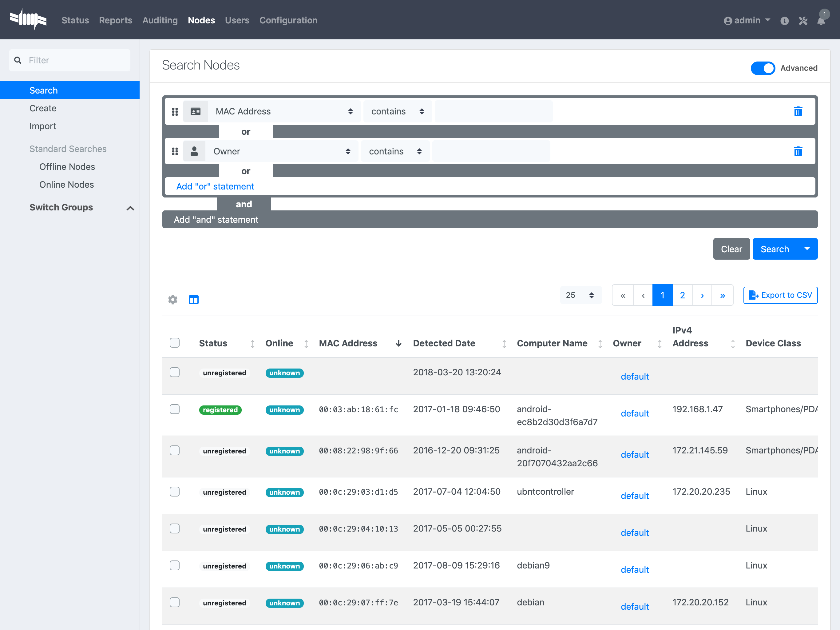Click the sidebar Filter input field
840x630 pixels.
(70, 60)
